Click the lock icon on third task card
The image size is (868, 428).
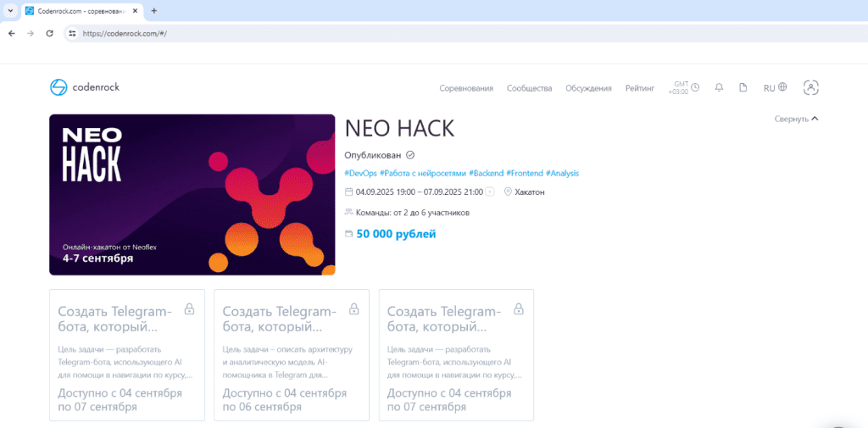pos(518,309)
